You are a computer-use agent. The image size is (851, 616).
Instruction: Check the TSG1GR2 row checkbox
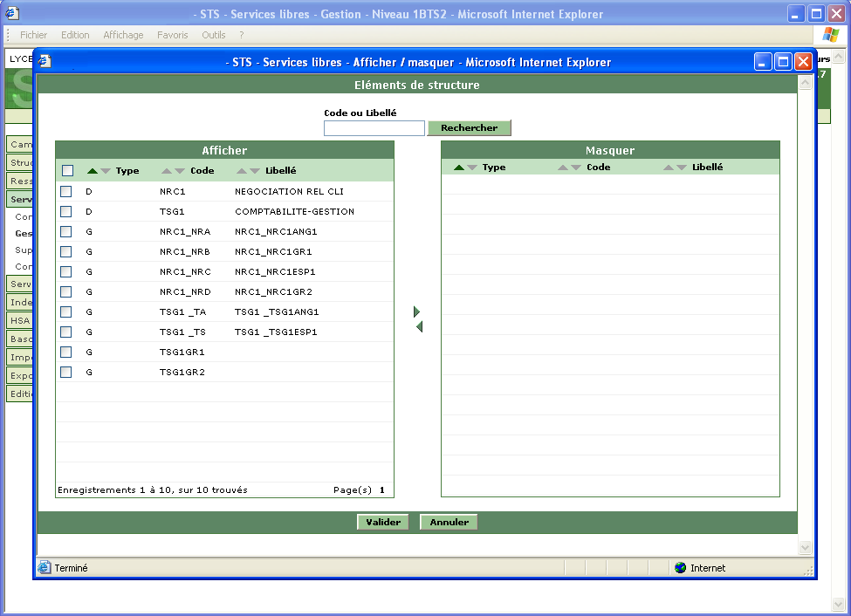65,372
